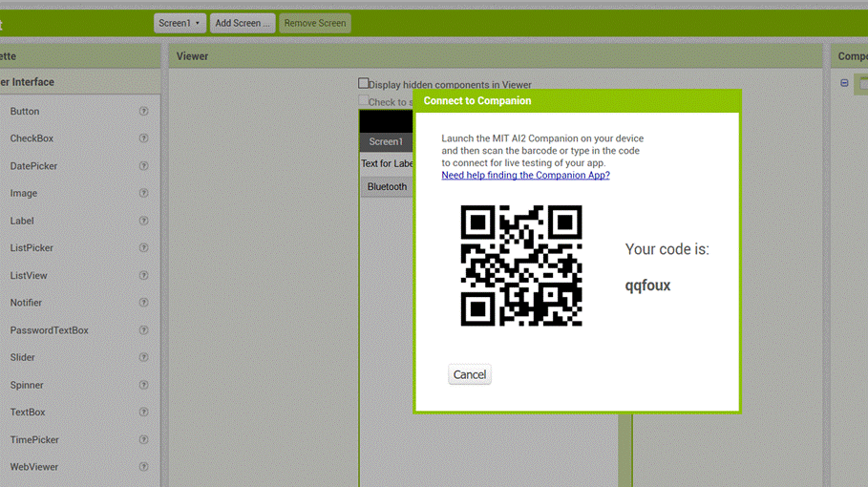Click the 'Text for Label' text in viewer
Viewport: 868px width, 487px height.
pos(387,163)
